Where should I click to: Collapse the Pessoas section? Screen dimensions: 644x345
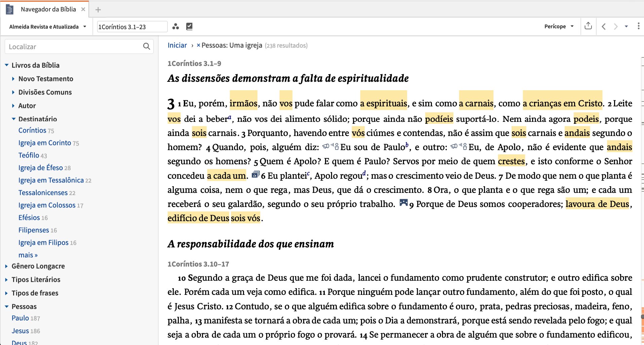(x=6, y=307)
